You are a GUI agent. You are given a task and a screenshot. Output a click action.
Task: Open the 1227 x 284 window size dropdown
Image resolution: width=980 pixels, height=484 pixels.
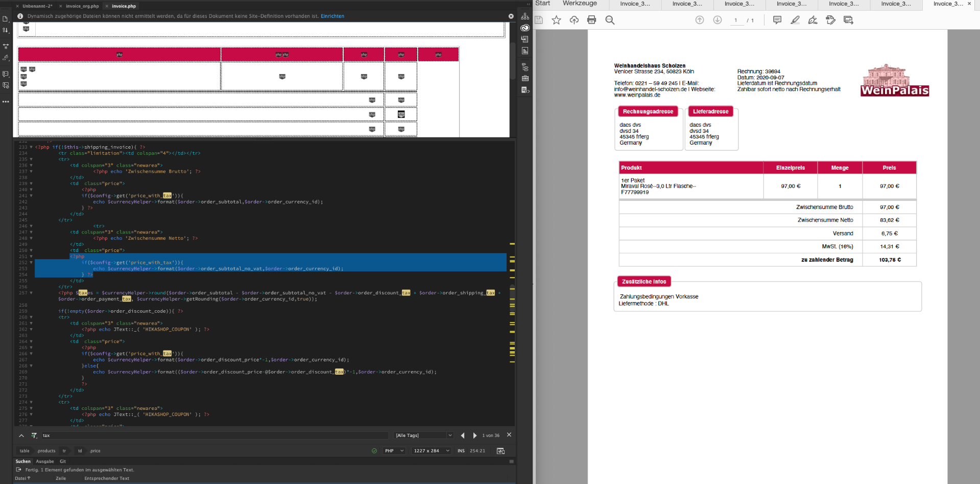432,451
